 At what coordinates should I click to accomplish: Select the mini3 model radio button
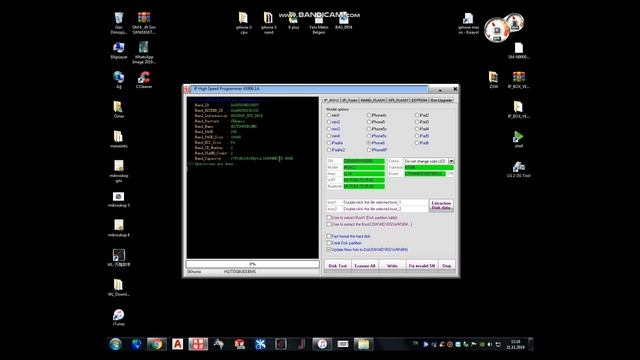point(333,129)
